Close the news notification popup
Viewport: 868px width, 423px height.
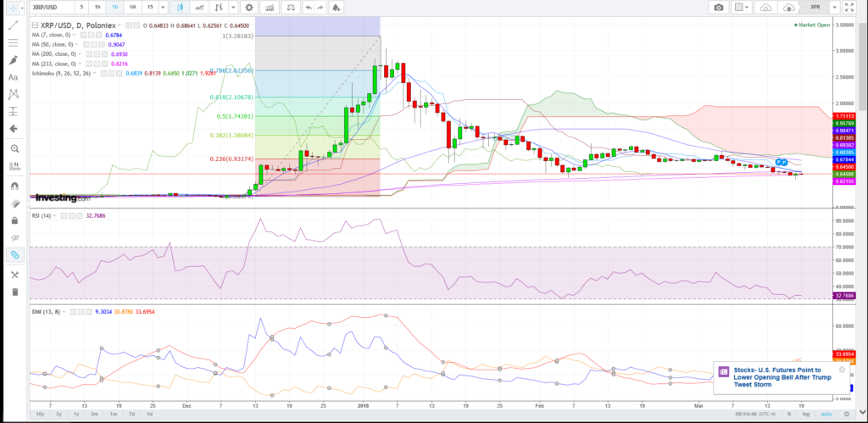pyautogui.click(x=842, y=370)
